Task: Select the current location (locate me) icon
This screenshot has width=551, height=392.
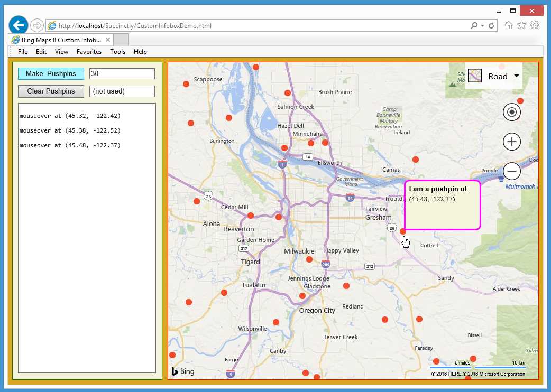Action: click(x=511, y=111)
